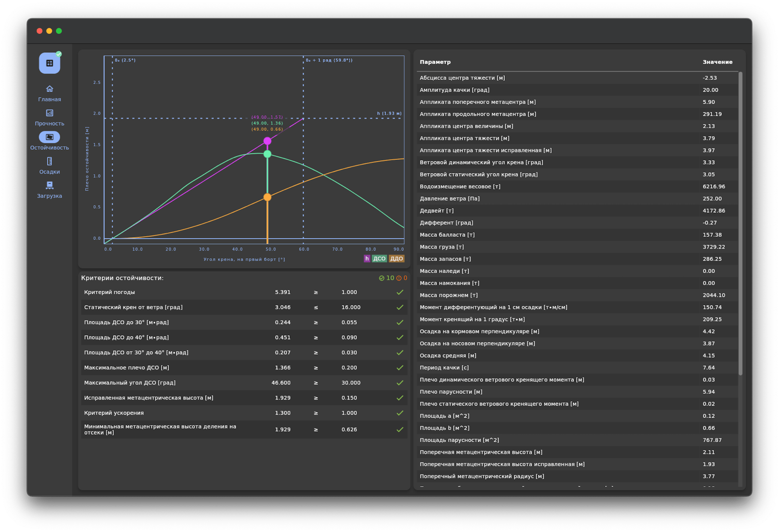Image resolution: width=779 pixels, height=532 pixels.
Task: Click the Максимальный угол ДСО value 46.600
Action: point(281,383)
